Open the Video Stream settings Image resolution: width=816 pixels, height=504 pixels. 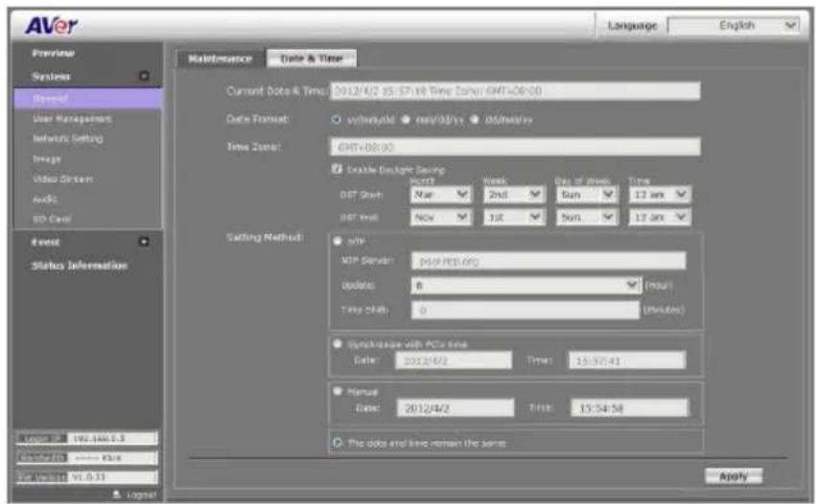coord(62,179)
